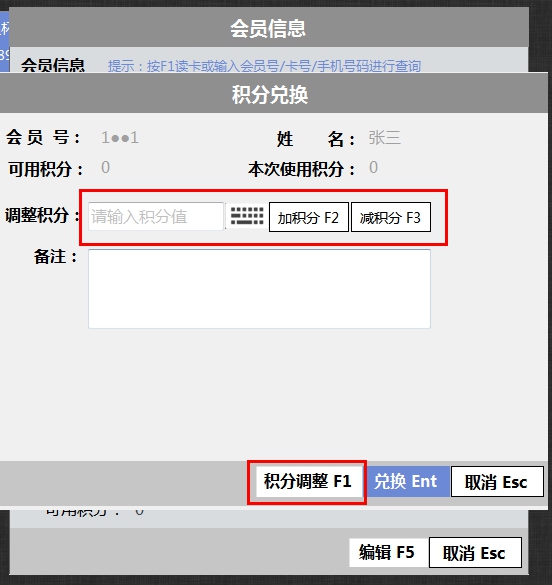Open the on-screen keyboard icon
552x585 pixels.
pos(247,216)
